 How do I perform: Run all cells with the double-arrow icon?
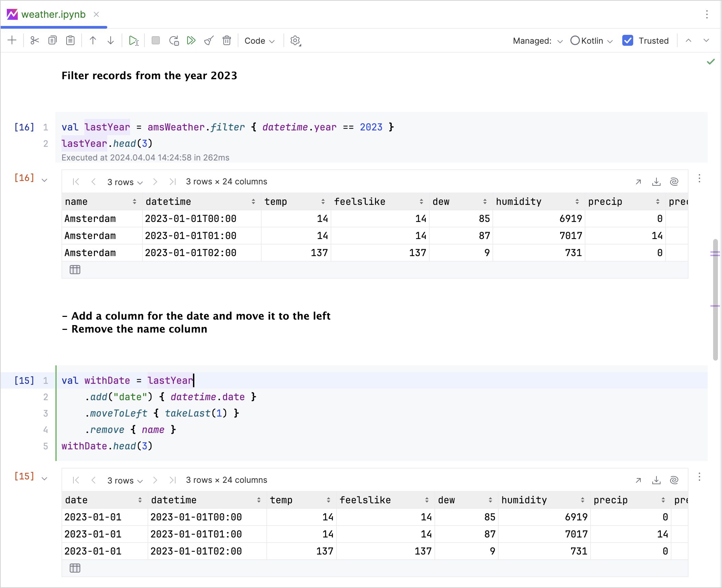[191, 40]
